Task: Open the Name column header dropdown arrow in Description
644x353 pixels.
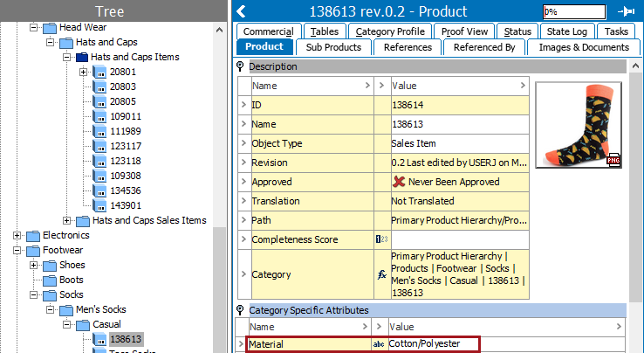Action: [367, 86]
